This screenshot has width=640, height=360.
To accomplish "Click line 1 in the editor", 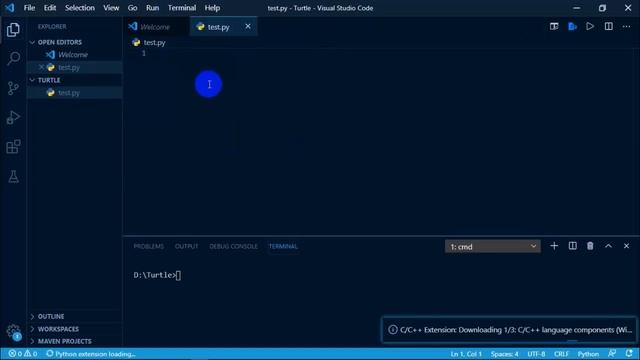I will tap(380, 53).
